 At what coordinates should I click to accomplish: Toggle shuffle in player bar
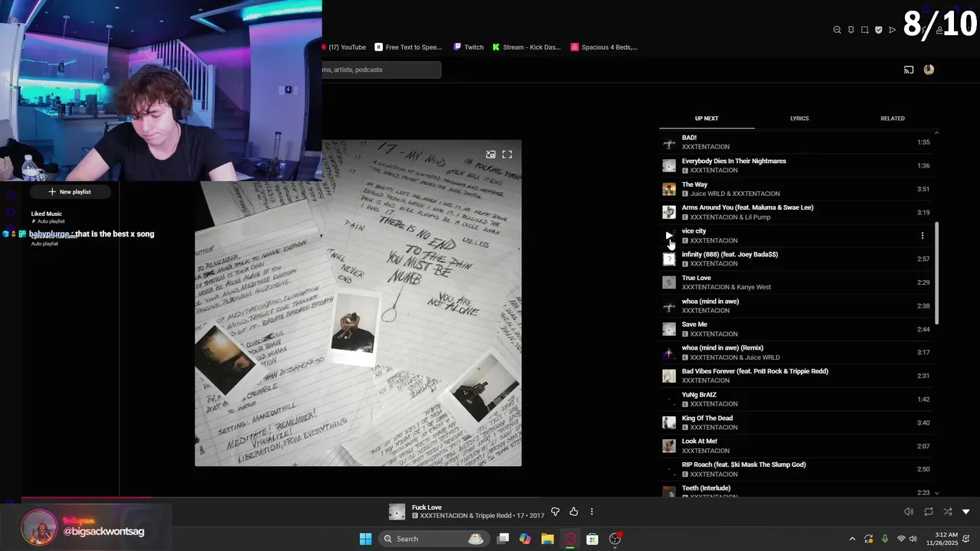tap(948, 511)
